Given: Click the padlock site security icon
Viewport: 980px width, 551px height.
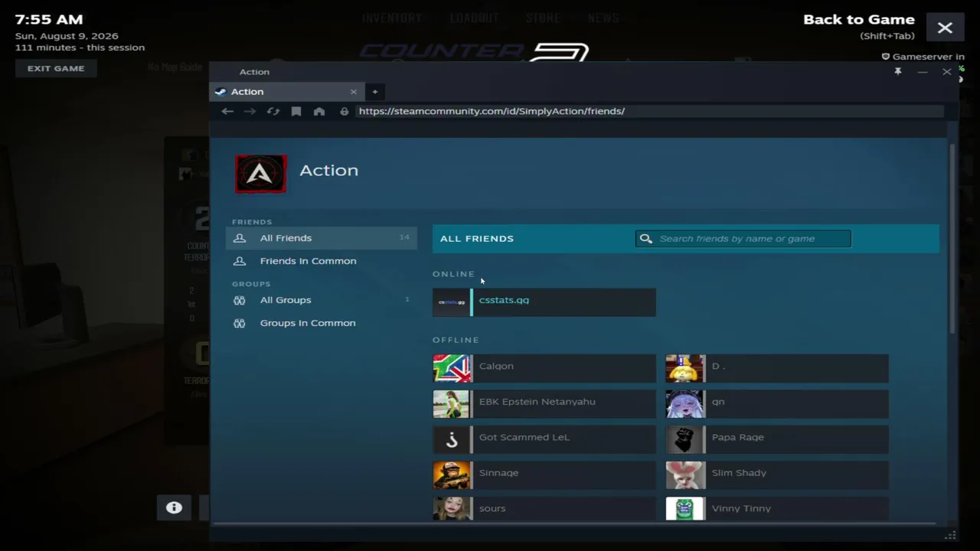Looking at the screenshot, I should [345, 112].
